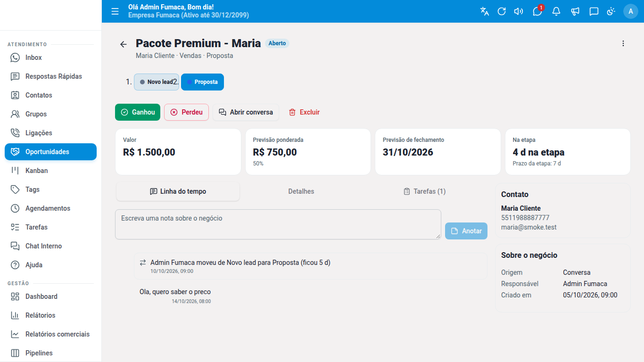Open Tarefas in the sidebar
Image resolution: width=644 pixels, height=362 pixels.
pos(50,227)
